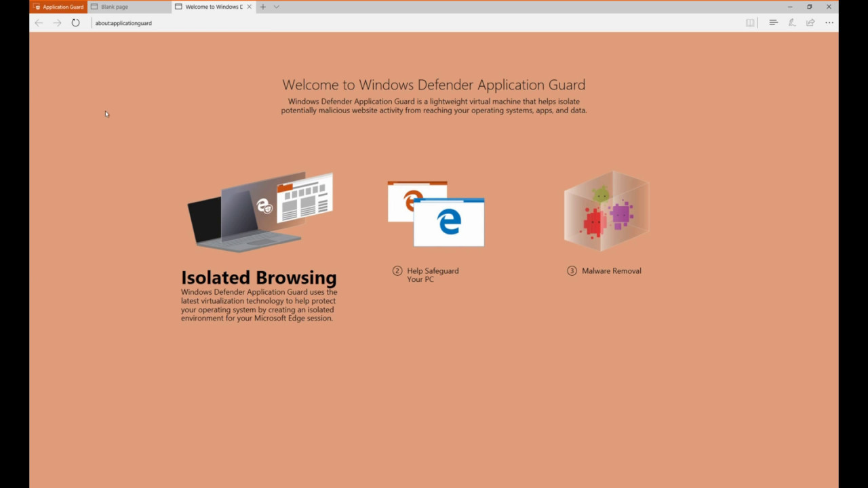Select the Malware Removal step
The height and width of the screenshot is (488, 868).
(x=604, y=270)
